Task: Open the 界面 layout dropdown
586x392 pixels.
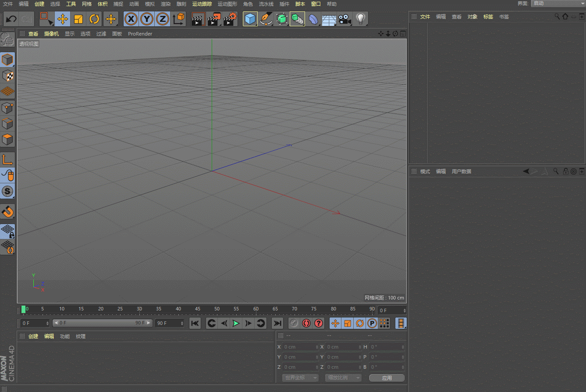Action: click(x=558, y=4)
